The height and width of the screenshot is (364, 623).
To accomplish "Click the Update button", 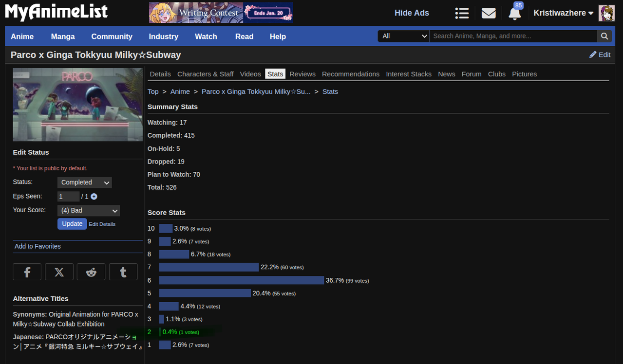I will (72, 224).
